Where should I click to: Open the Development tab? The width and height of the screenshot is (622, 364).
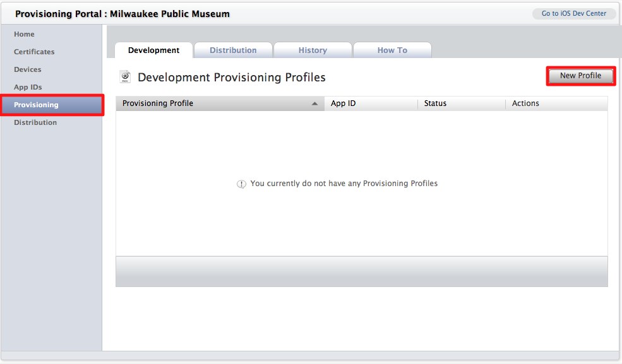point(153,50)
